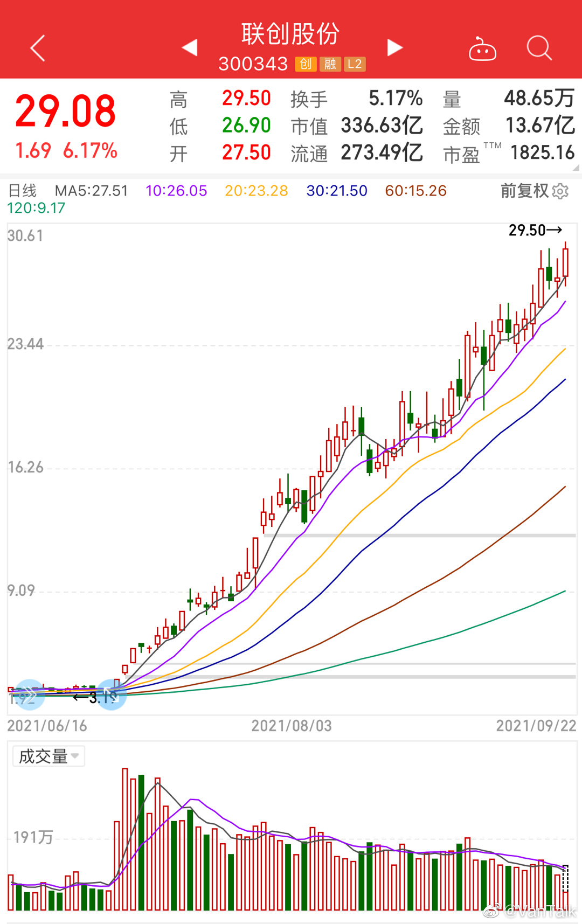Tap MA5:27.51 indicator value
The image size is (582, 924).
tap(92, 191)
